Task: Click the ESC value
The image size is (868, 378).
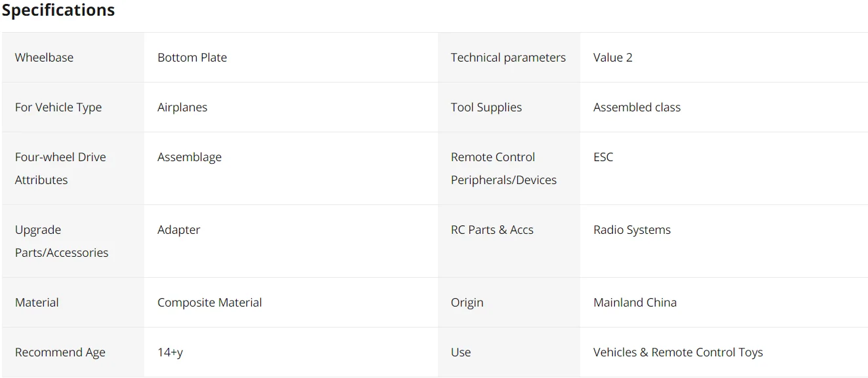Action: [603, 157]
